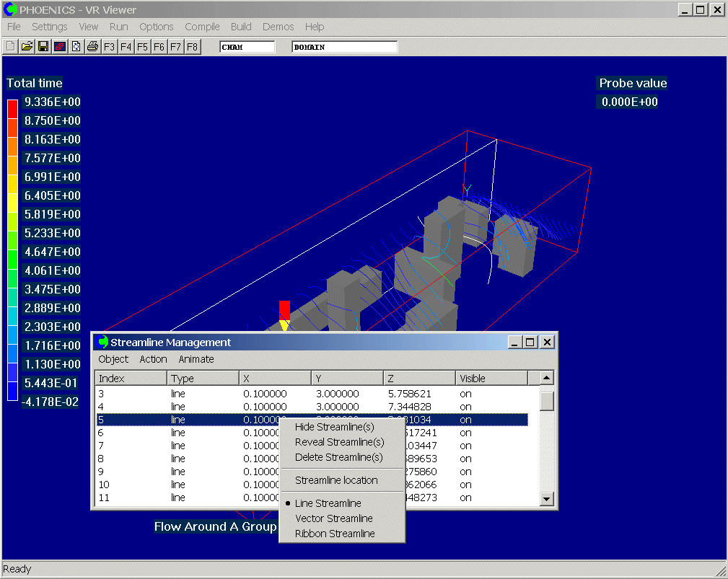Click the F6 toolbar button
728x579 pixels.
pos(159,46)
